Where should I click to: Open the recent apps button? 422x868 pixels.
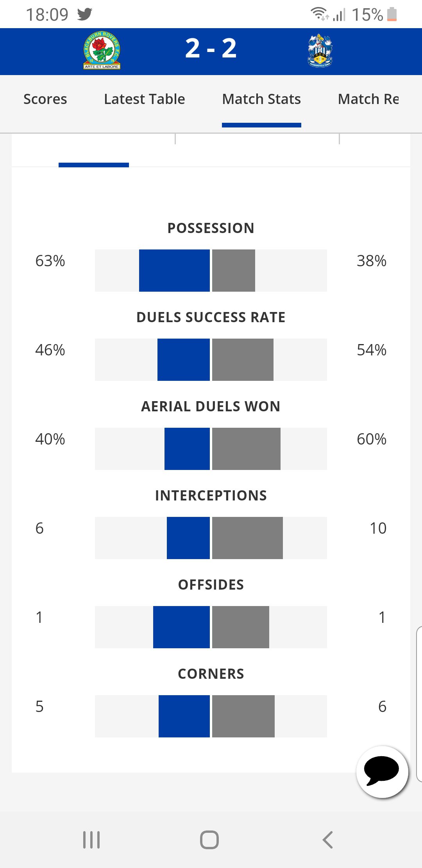[91, 839]
